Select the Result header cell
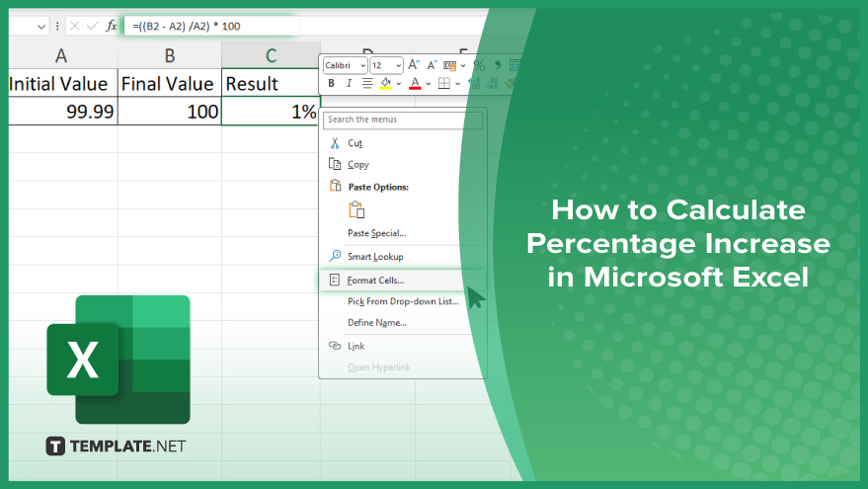Image resolution: width=868 pixels, height=489 pixels. tap(271, 84)
